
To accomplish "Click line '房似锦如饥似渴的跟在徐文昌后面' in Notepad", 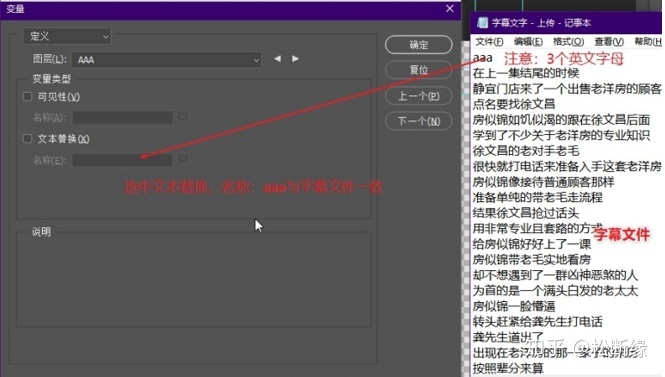I will [562, 120].
